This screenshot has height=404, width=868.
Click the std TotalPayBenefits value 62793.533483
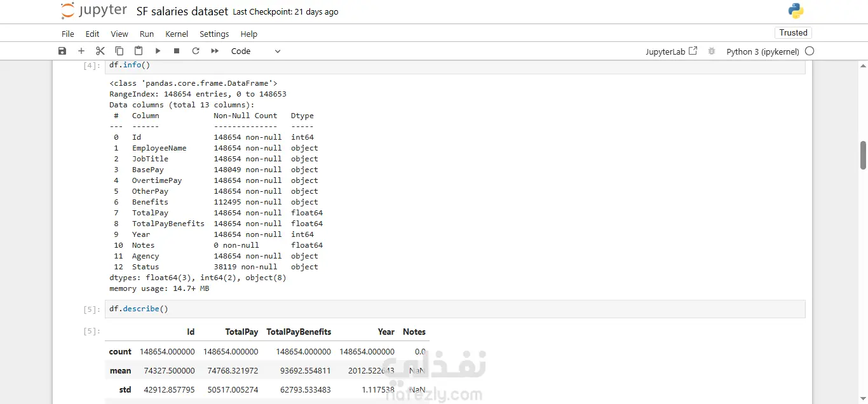pyautogui.click(x=305, y=389)
